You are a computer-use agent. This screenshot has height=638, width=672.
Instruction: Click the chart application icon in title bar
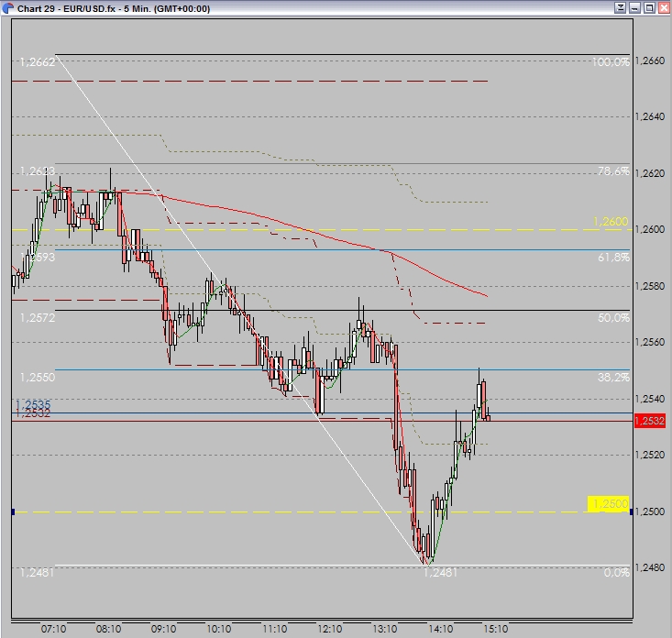(7, 8)
